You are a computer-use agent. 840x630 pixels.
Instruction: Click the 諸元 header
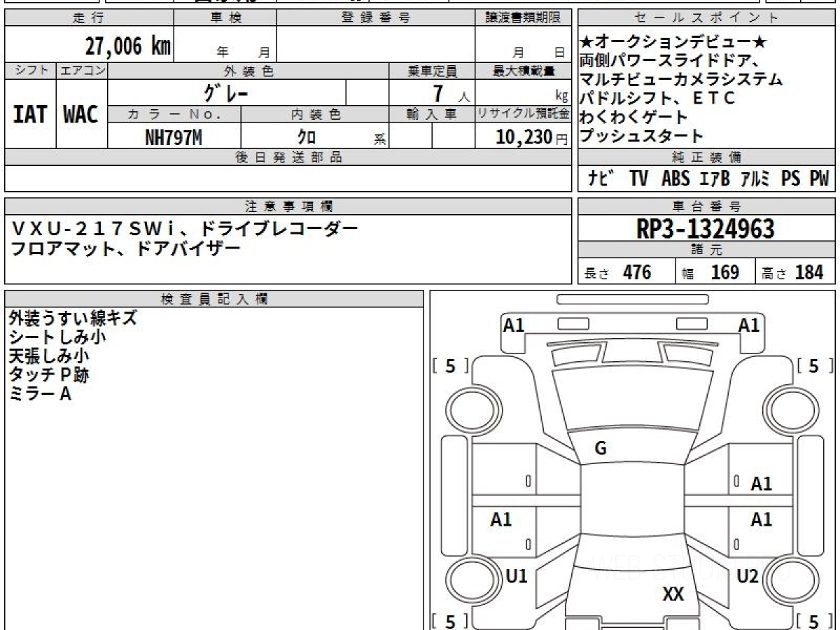(707, 250)
